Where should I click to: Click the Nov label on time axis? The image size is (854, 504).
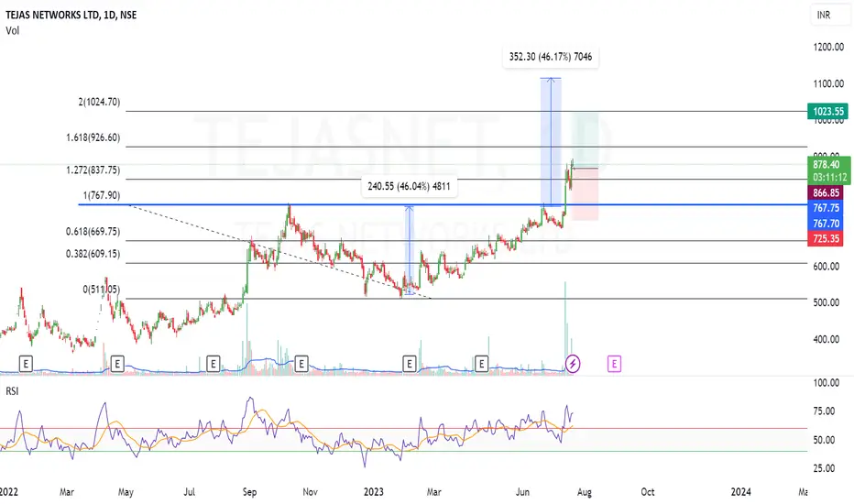[310, 492]
